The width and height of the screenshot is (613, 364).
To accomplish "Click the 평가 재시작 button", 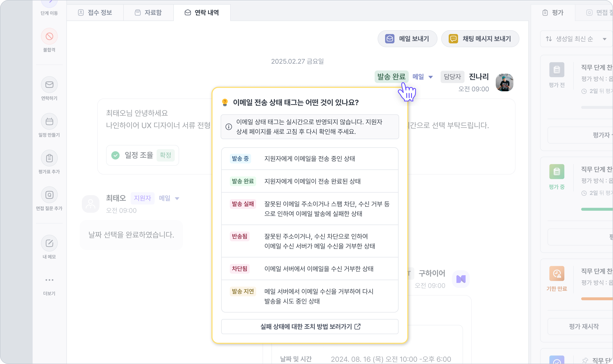I will tap(584, 327).
